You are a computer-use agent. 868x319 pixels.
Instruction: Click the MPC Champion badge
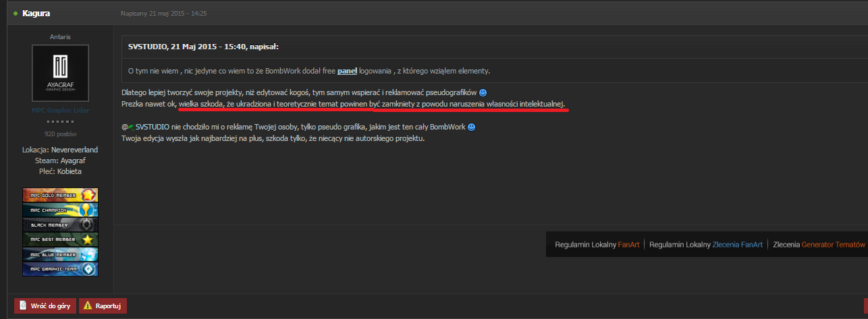coord(60,210)
